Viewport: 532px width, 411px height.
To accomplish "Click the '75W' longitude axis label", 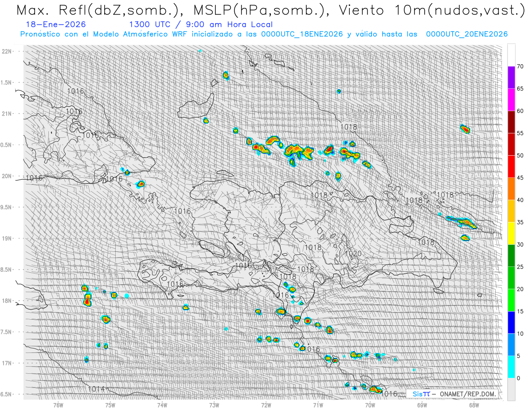I will click(x=110, y=405).
